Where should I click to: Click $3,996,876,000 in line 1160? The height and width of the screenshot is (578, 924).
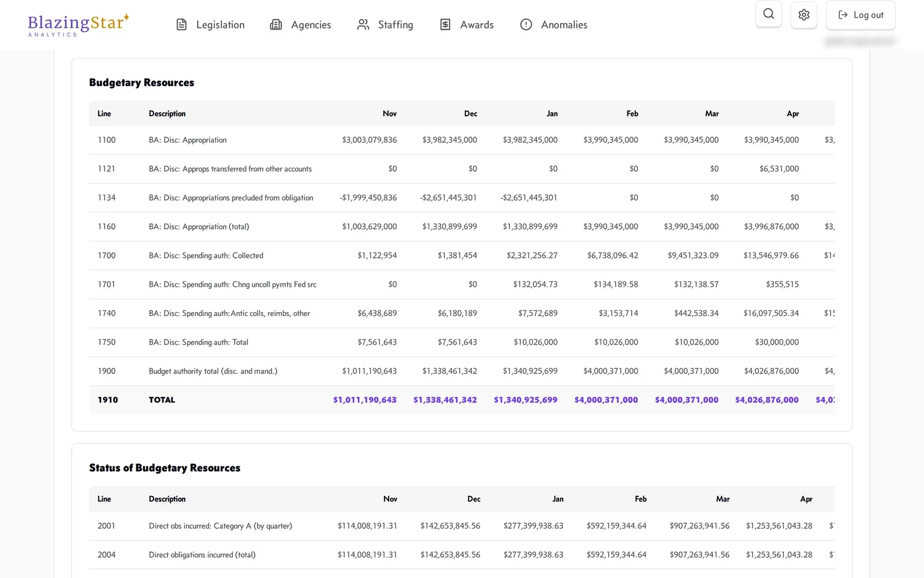[x=772, y=227]
